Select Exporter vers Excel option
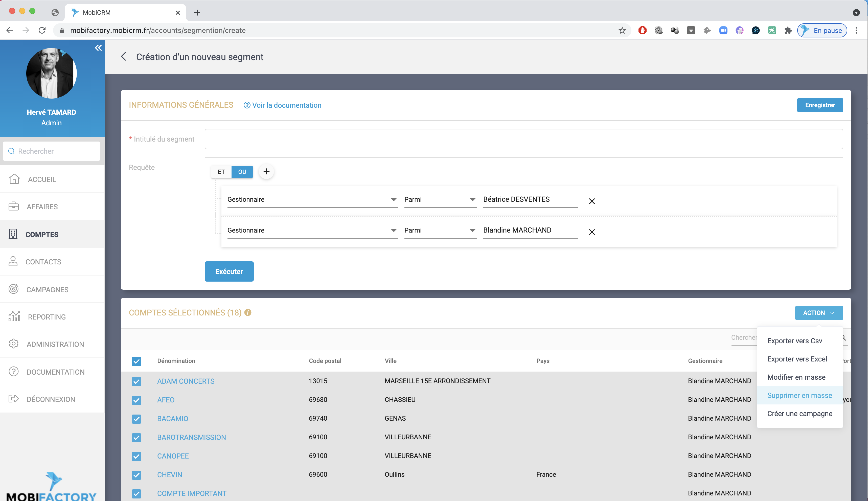This screenshot has width=868, height=501. [x=797, y=359]
